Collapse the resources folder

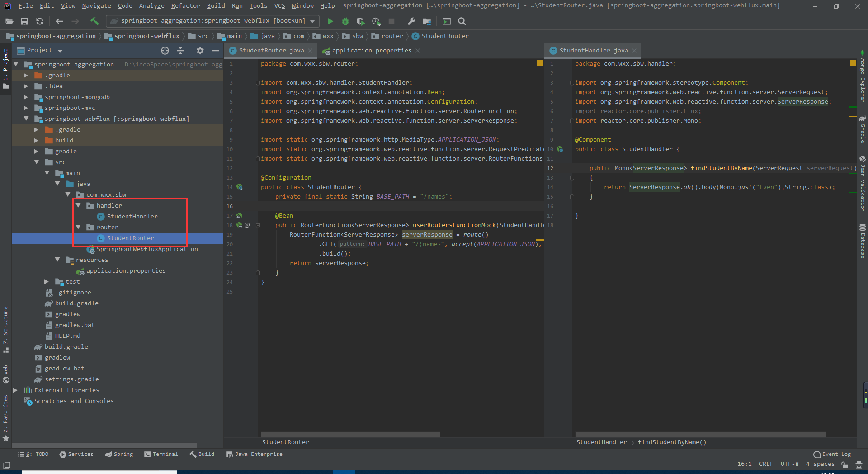(x=57, y=260)
